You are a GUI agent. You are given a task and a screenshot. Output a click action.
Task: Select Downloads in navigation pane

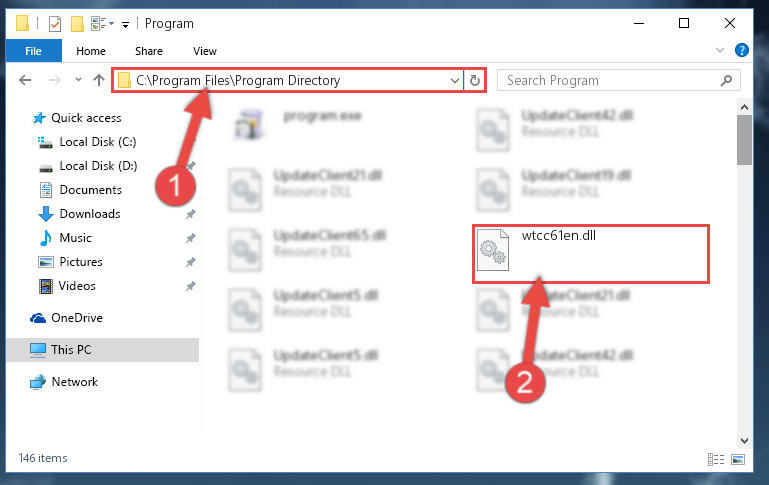pyautogui.click(x=90, y=214)
